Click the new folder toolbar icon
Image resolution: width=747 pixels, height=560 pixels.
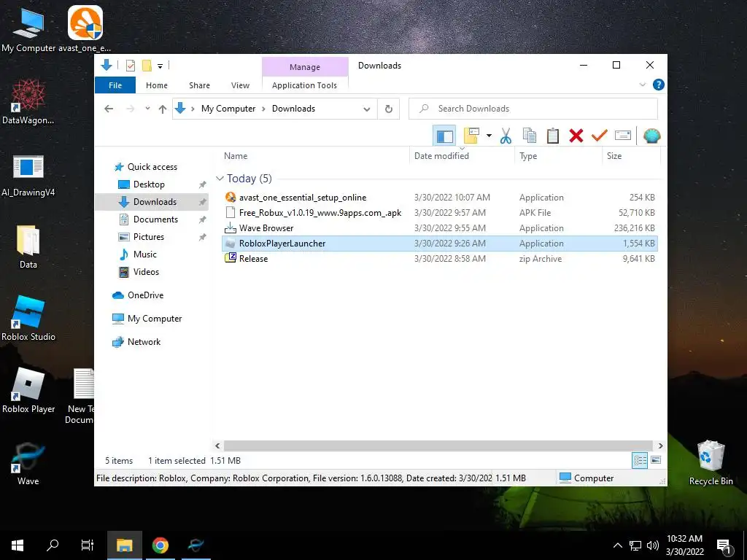[x=471, y=136]
